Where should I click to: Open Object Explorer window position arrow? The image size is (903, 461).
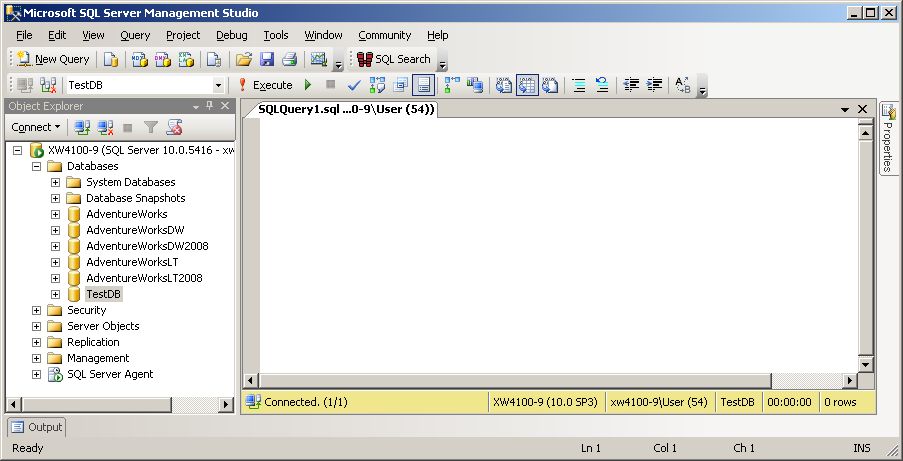pyautogui.click(x=196, y=107)
